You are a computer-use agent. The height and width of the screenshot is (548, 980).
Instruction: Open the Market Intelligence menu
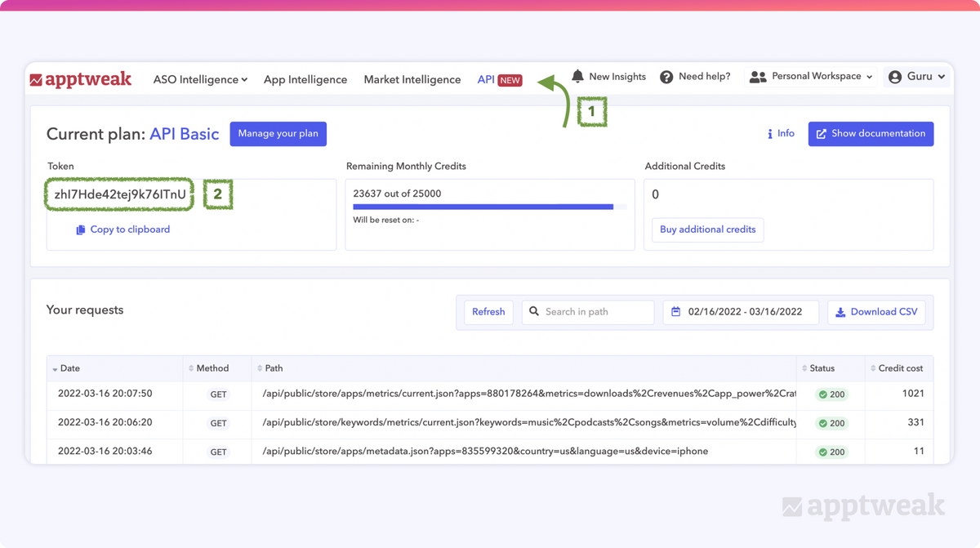point(412,79)
